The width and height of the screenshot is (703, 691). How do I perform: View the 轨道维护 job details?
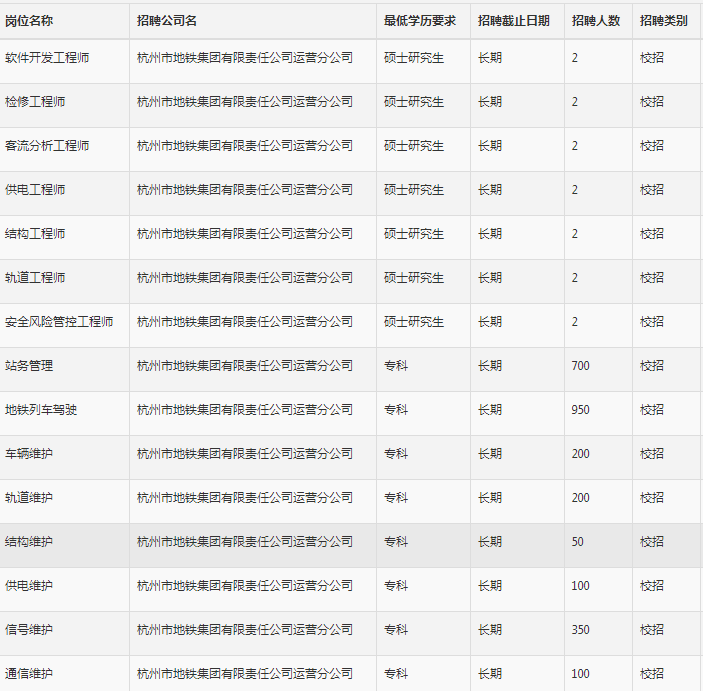click(x=29, y=498)
